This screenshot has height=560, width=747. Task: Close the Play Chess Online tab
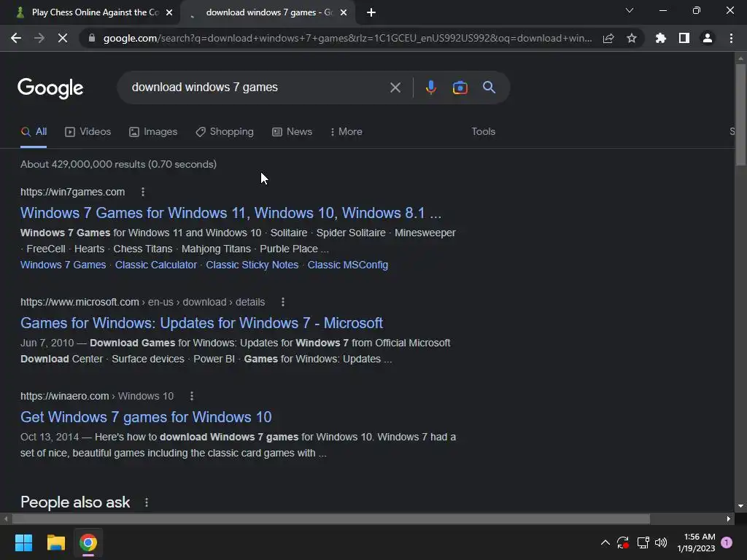pos(169,12)
